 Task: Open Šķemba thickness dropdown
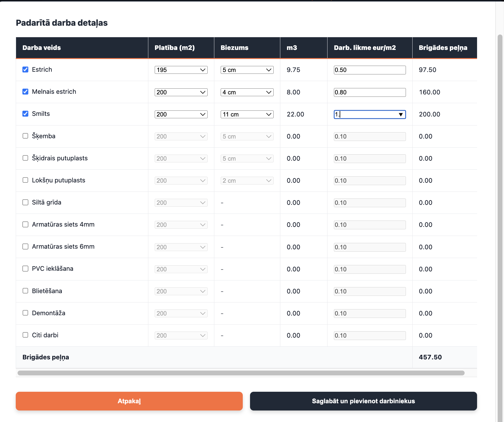[x=247, y=136]
